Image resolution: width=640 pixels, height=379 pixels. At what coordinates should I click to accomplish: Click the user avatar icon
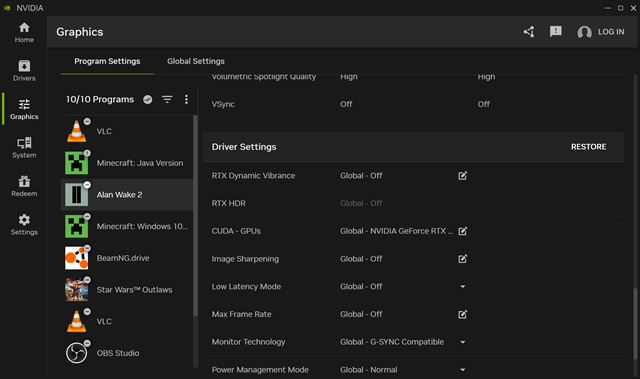(584, 32)
